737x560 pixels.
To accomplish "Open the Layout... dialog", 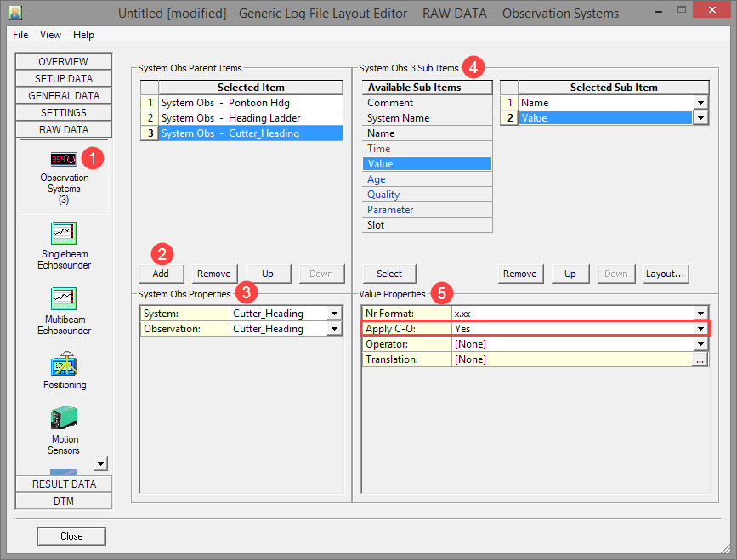I will coord(666,274).
